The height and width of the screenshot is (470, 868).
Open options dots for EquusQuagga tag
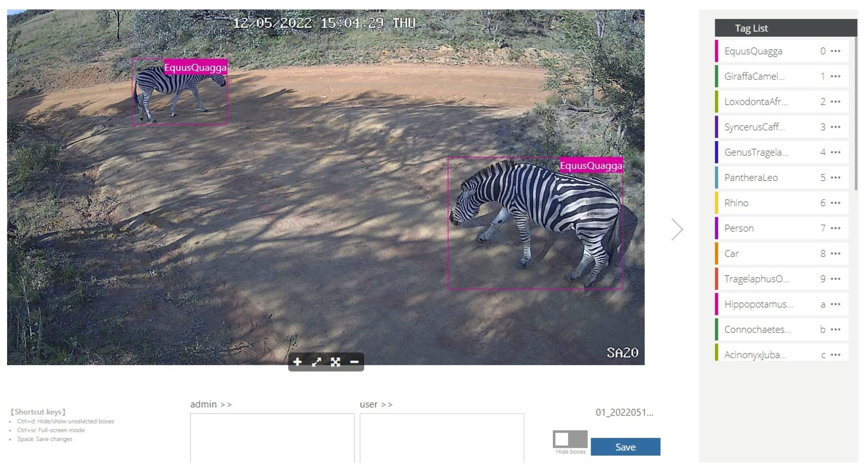click(835, 51)
